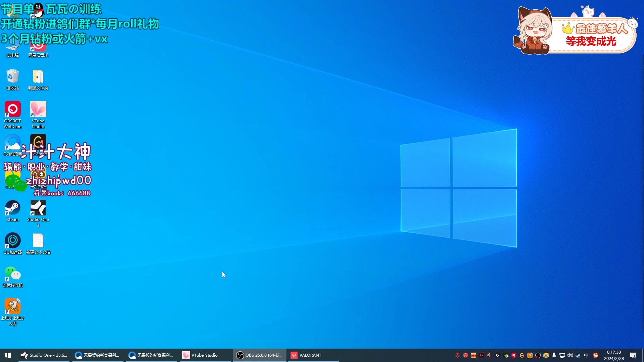Select the 新建文本文档 text file icon
644x362 pixels.
click(x=38, y=244)
